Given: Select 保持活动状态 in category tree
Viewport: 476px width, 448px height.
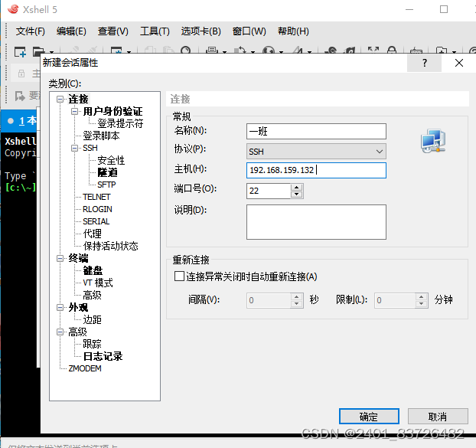Looking at the screenshot, I should (110, 246).
